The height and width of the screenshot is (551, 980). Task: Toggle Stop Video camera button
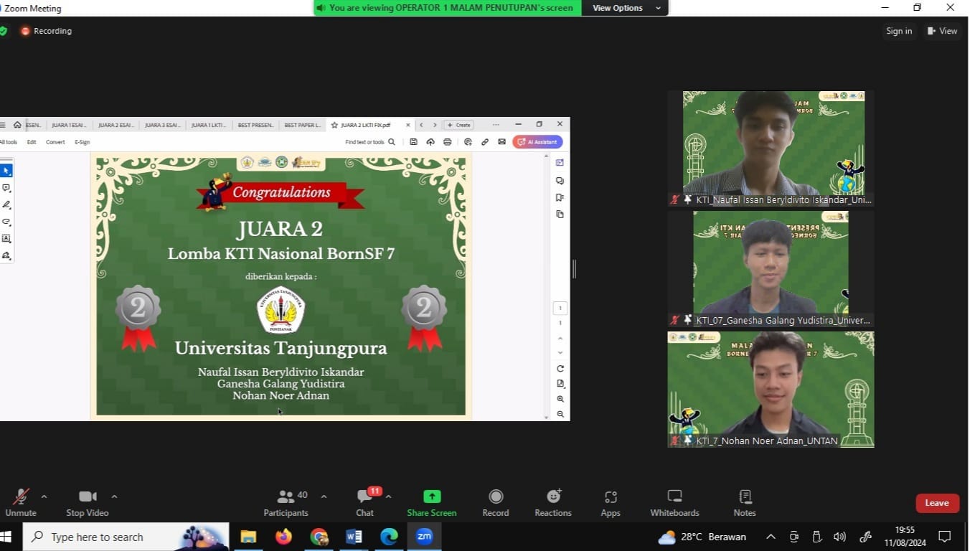tap(88, 502)
